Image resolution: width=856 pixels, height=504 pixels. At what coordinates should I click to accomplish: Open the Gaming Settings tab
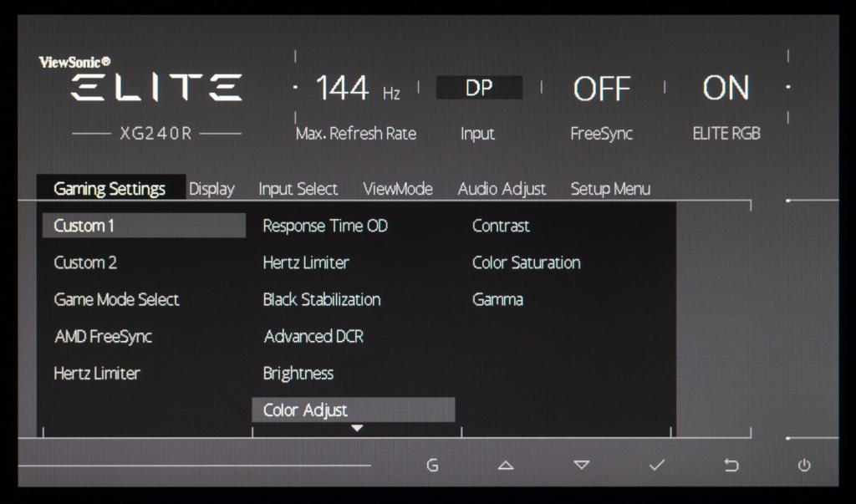[x=111, y=188]
